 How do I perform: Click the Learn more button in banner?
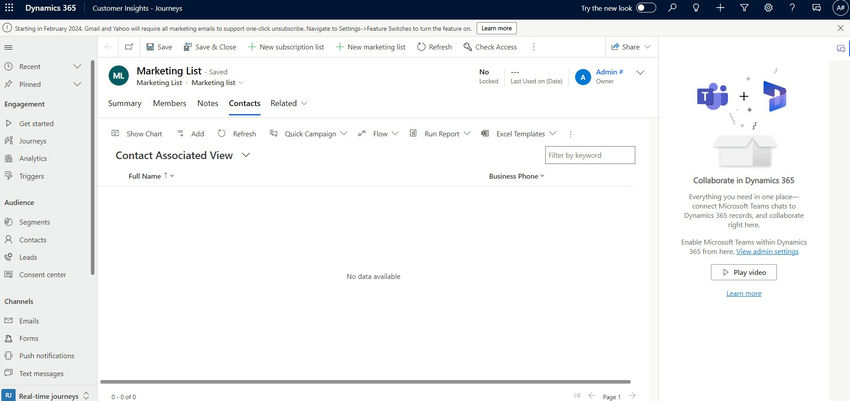[497, 28]
